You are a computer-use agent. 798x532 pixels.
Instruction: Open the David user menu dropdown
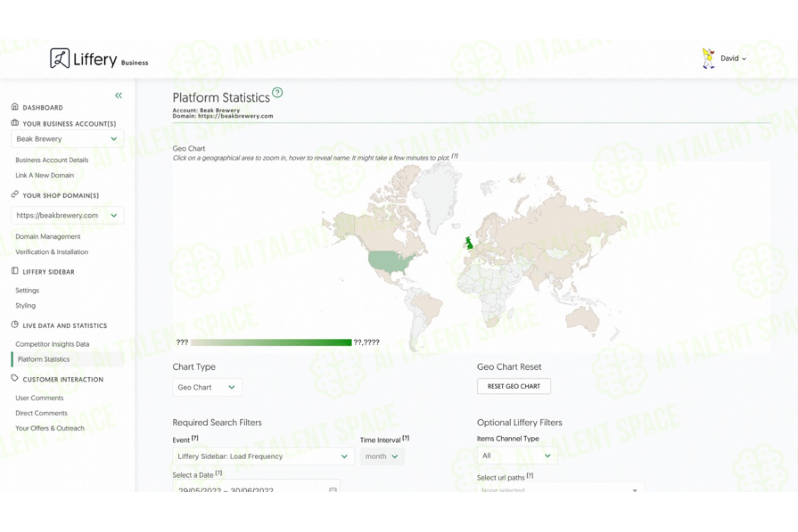[x=733, y=59]
